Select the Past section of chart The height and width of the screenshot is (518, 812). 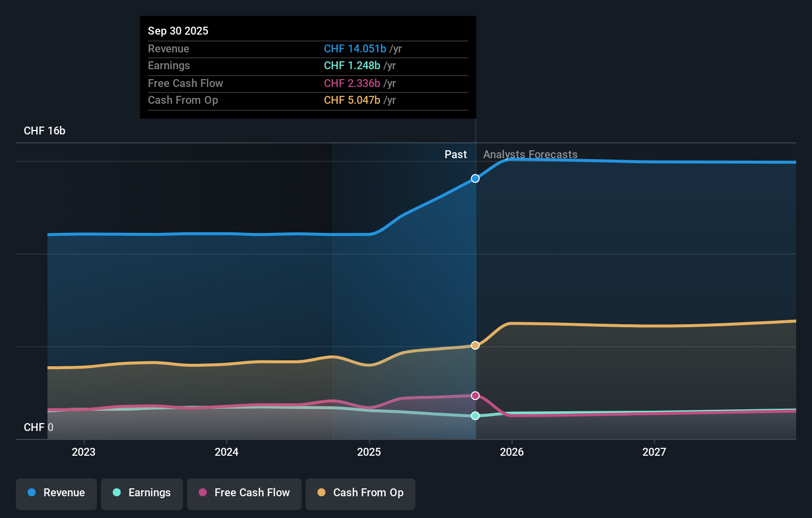[455, 154]
